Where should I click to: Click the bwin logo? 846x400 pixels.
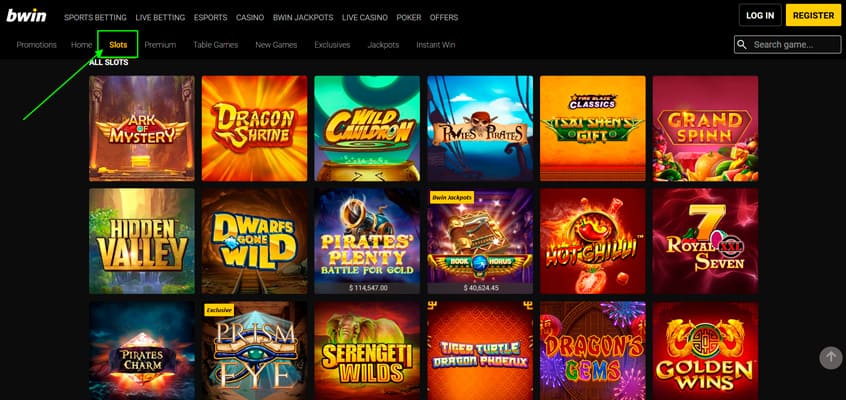point(26,16)
